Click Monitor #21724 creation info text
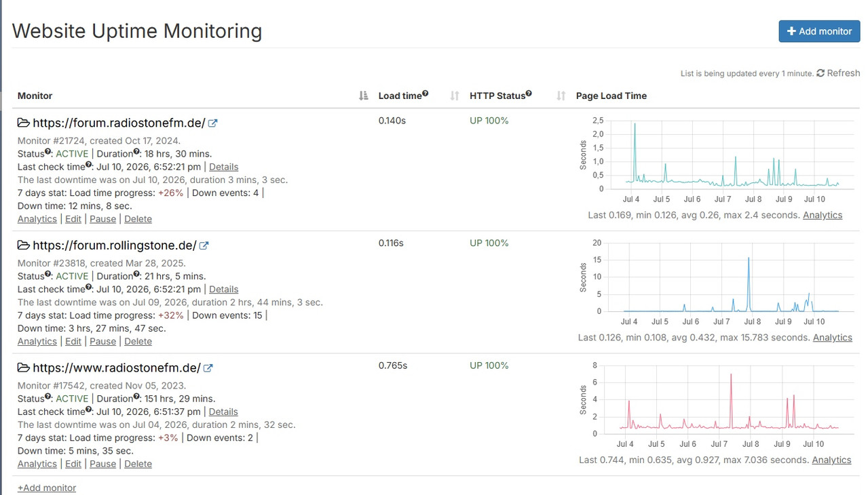The width and height of the screenshot is (868, 495). pyautogui.click(x=99, y=140)
